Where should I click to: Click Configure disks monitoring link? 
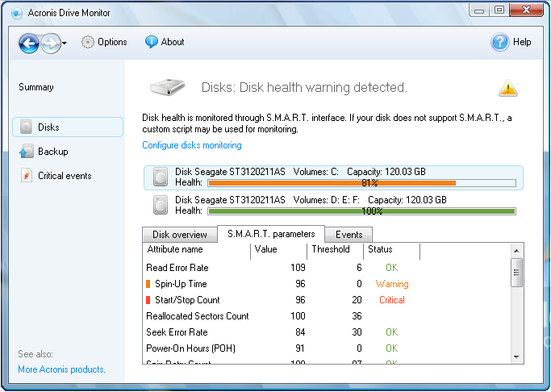192,145
